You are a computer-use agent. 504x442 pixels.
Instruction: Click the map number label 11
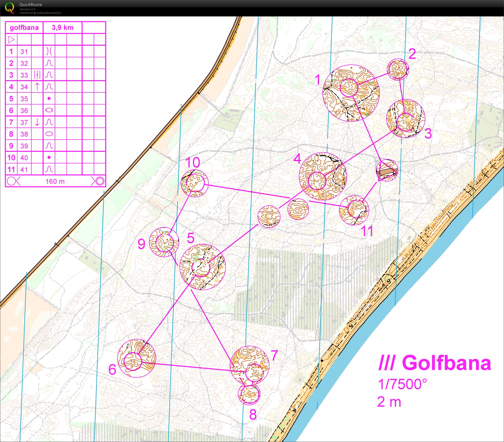pyautogui.click(x=367, y=230)
